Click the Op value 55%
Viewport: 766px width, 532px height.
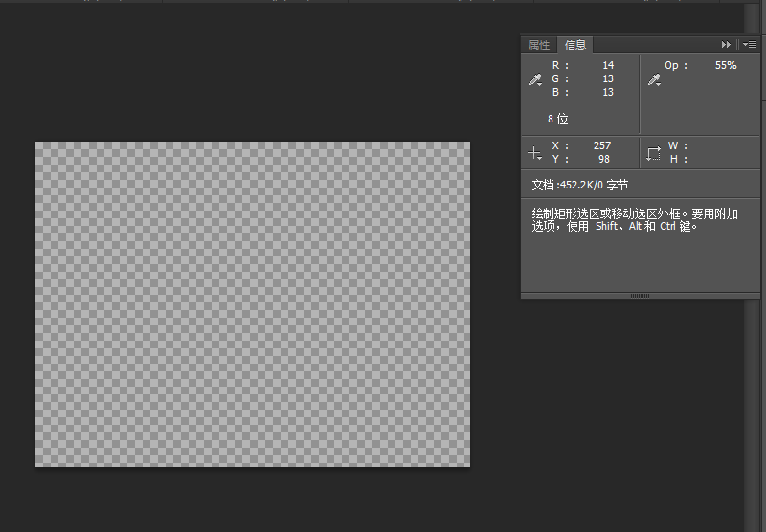click(726, 65)
